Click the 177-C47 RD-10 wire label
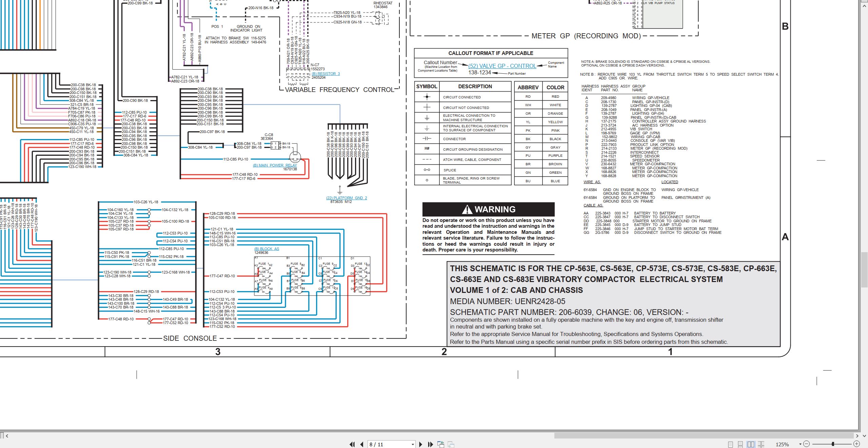Image resolution: width=868 pixels, height=448 pixels. [x=222, y=276]
